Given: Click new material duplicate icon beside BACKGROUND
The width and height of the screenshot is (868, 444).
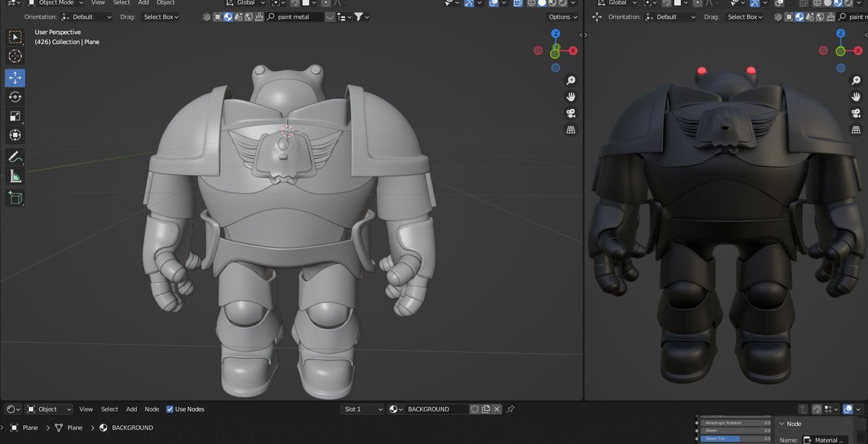Looking at the screenshot, I should point(487,409).
